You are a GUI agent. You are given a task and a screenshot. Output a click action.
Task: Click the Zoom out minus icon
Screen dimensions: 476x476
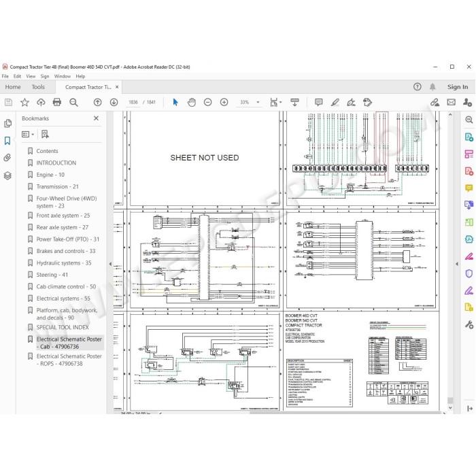(207, 102)
